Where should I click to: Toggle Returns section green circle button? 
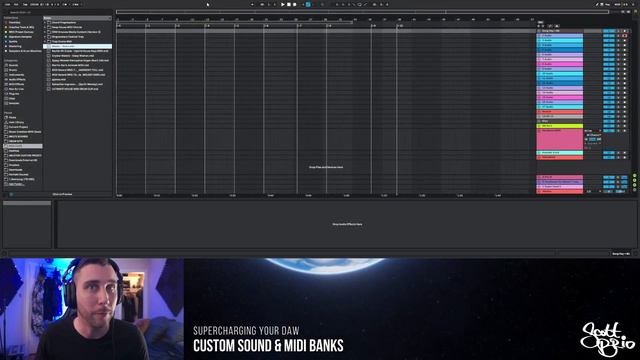pos(635,180)
